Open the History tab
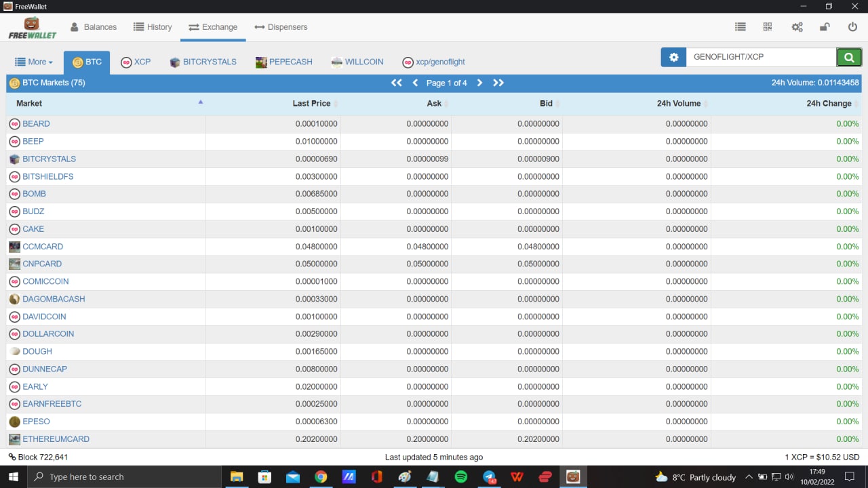This screenshot has width=868, height=488. coord(153,27)
